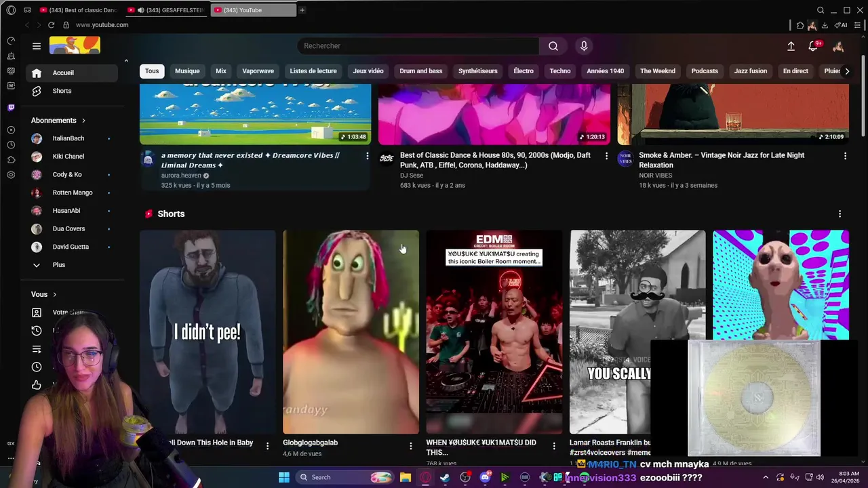Open Opera browser extensions icon
Image resolution: width=868 pixels, height=488 pixels.
(x=800, y=25)
